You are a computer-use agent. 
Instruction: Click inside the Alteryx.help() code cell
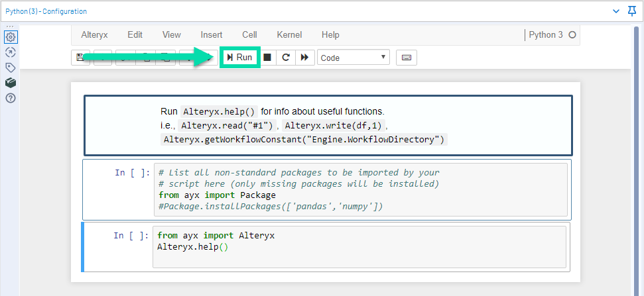tap(359, 247)
